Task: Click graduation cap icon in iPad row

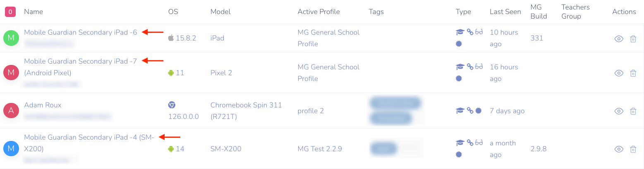Action: pos(460,32)
